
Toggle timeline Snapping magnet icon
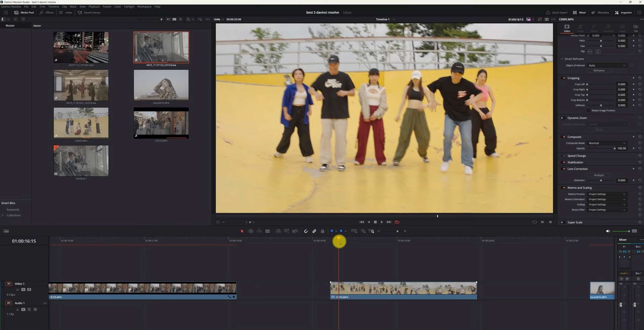pyautogui.click(x=306, y=231)
